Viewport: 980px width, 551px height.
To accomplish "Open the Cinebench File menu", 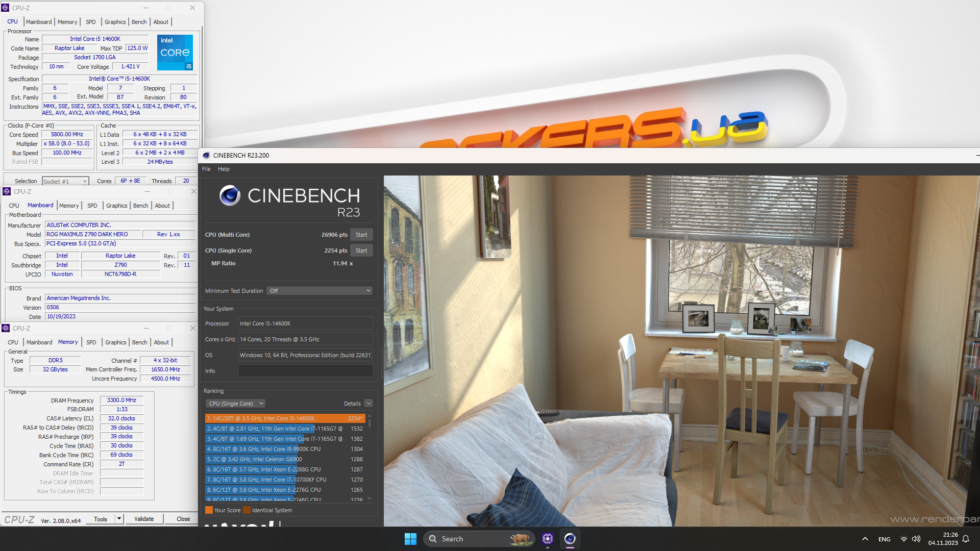I will [x=206, y=169].
